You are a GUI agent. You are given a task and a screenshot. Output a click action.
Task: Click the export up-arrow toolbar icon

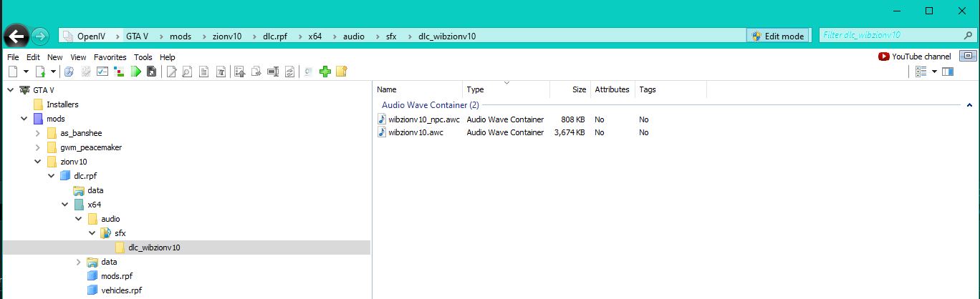click(239, 72)
